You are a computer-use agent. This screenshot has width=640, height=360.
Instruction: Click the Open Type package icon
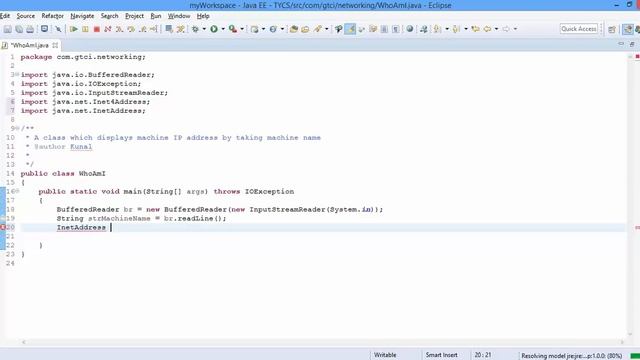pyautogui.click(x=293, y=29)
